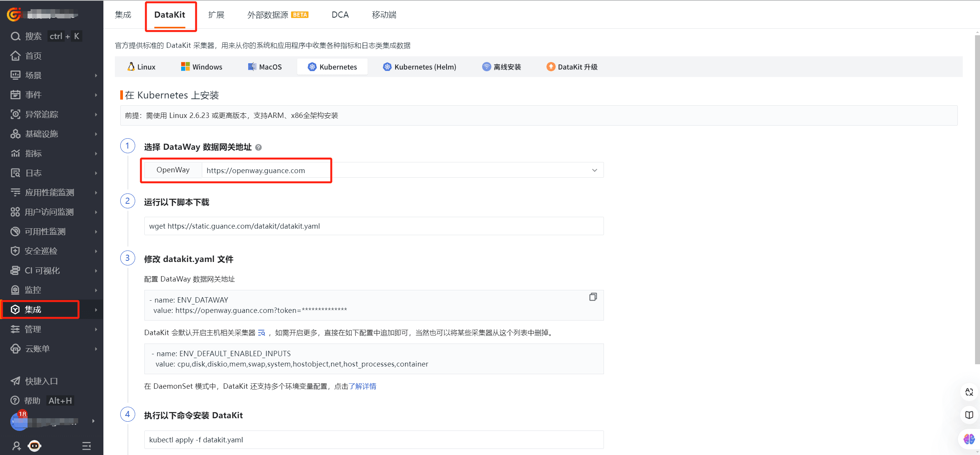The width and height of the screenshot is (980, 455).
Task: Copy the ENV_DATAWAY config snippet
Action: click(593, 297)
